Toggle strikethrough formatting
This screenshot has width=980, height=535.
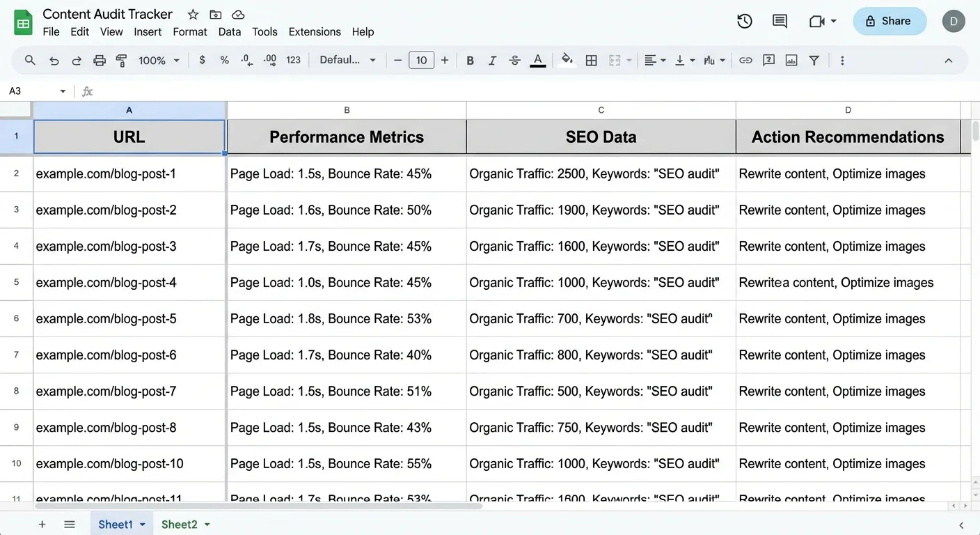tap(515, 61)
